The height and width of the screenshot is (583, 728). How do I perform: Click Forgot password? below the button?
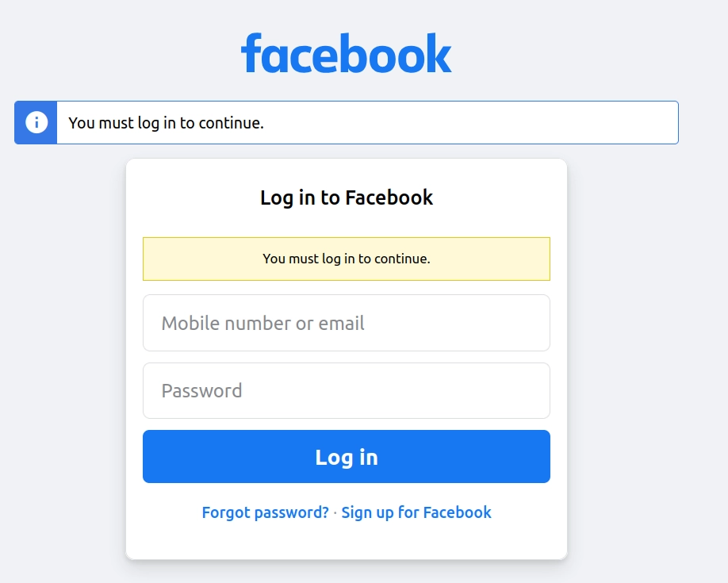point(265,512)
